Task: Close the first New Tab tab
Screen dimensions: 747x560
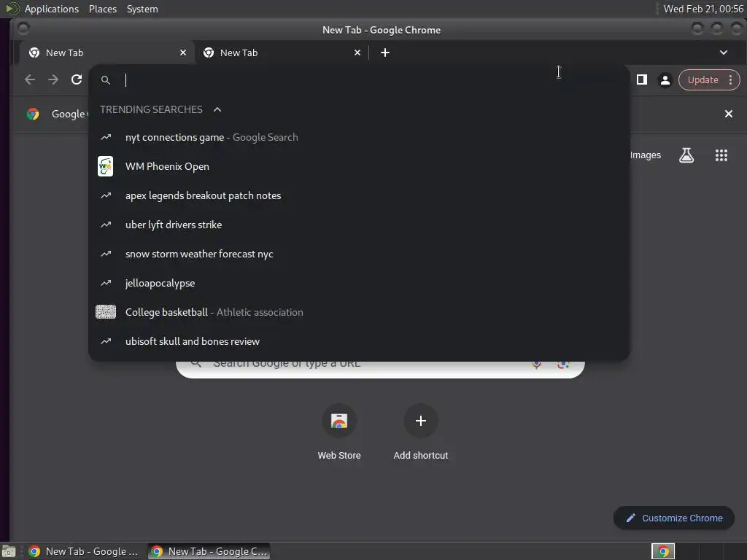Action: [x=183, y=52]
